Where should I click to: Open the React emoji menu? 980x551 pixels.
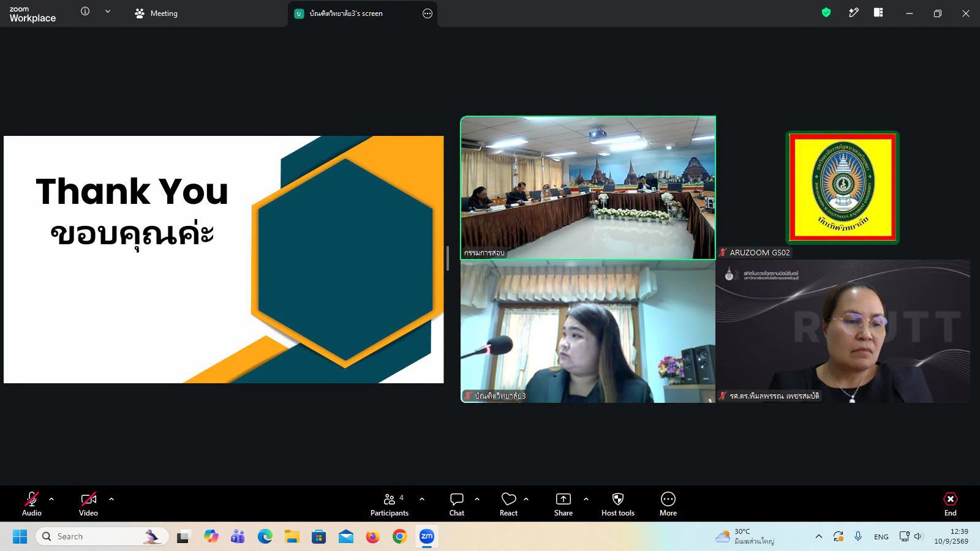[x=508, y=504]
